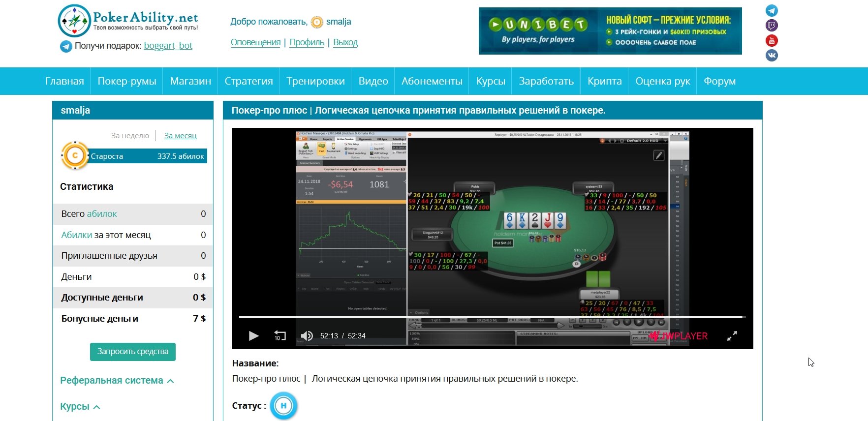Click Бонусные деньги row
Viewport: 868px width, 421px height.
(133, 319)
